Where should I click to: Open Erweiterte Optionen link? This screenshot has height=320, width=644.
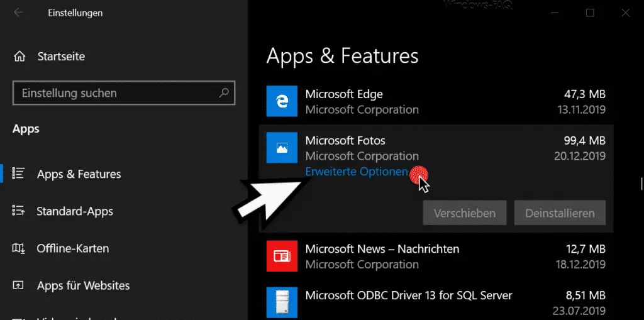click(x=357, y=172)
